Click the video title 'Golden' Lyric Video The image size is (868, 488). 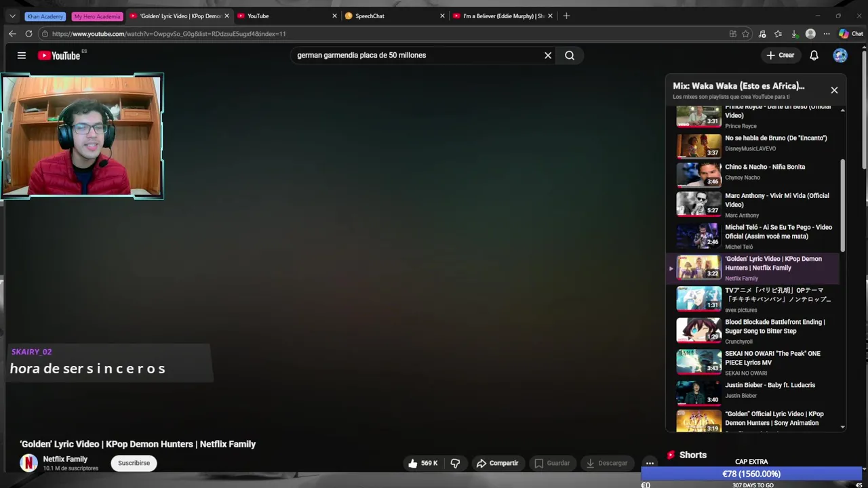138,444
